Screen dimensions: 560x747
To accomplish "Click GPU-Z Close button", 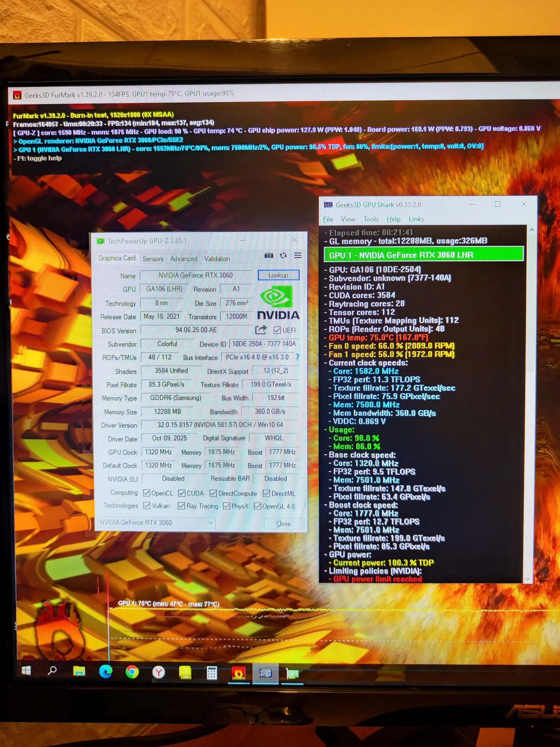I will (x=283, y=524).
